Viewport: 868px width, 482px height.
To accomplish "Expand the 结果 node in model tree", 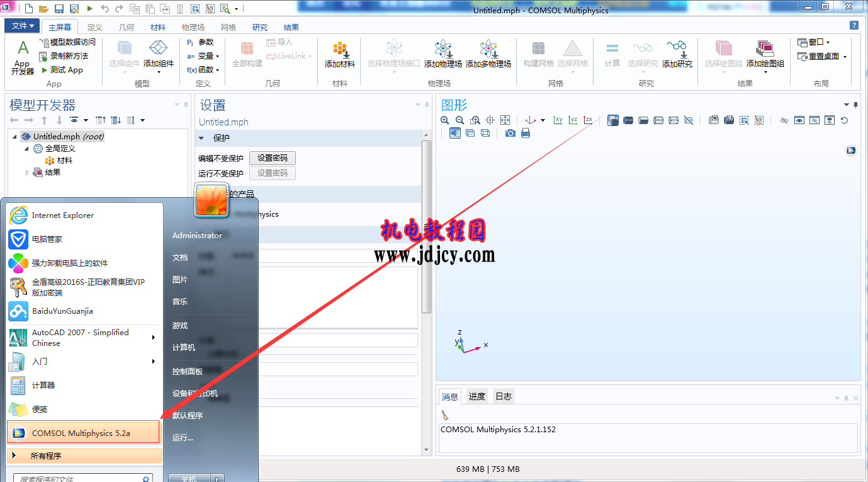I will tap(27, 172).
